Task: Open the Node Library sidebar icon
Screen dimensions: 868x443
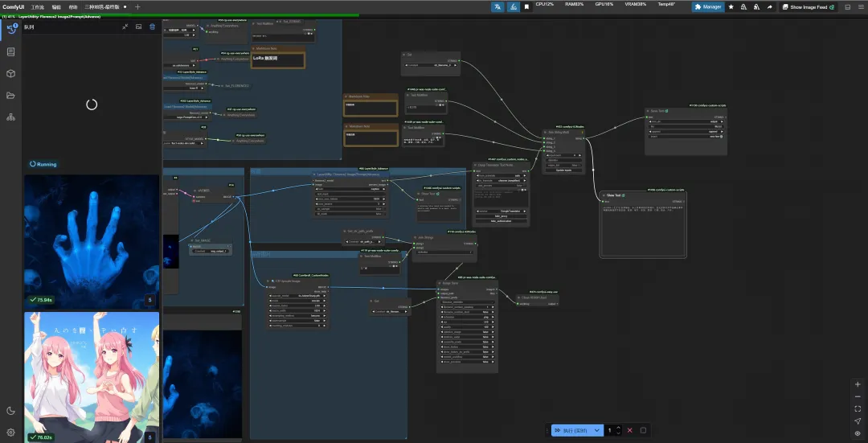Action: pos(11,51)
